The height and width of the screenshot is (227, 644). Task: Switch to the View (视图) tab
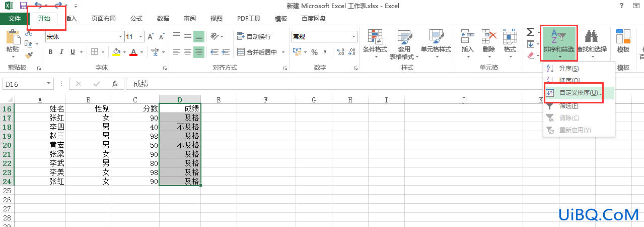(217, 19)
